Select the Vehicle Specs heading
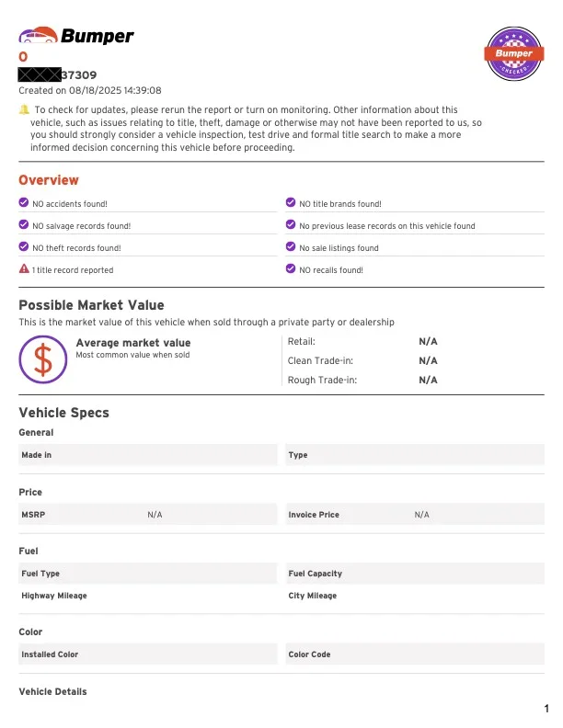This screenshot has width=563, height=728. [63, 413]
